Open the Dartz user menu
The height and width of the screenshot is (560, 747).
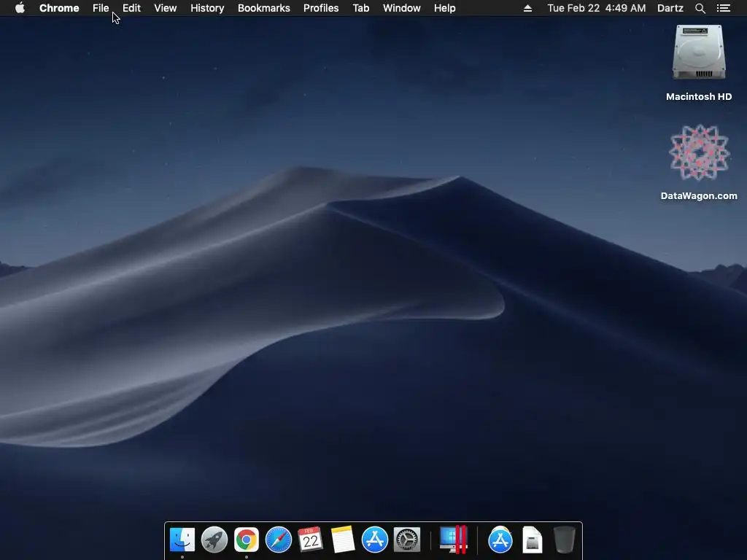click(x=670, y=8)
